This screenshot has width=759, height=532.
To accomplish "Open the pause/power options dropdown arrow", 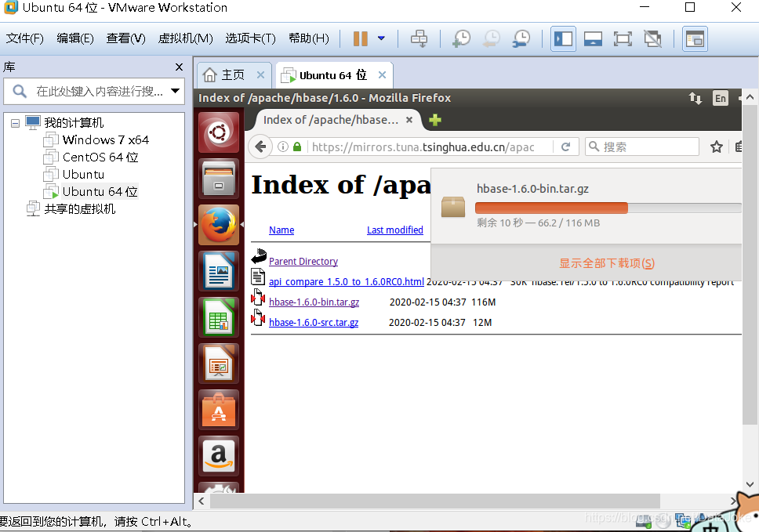I will coord(381,38).
